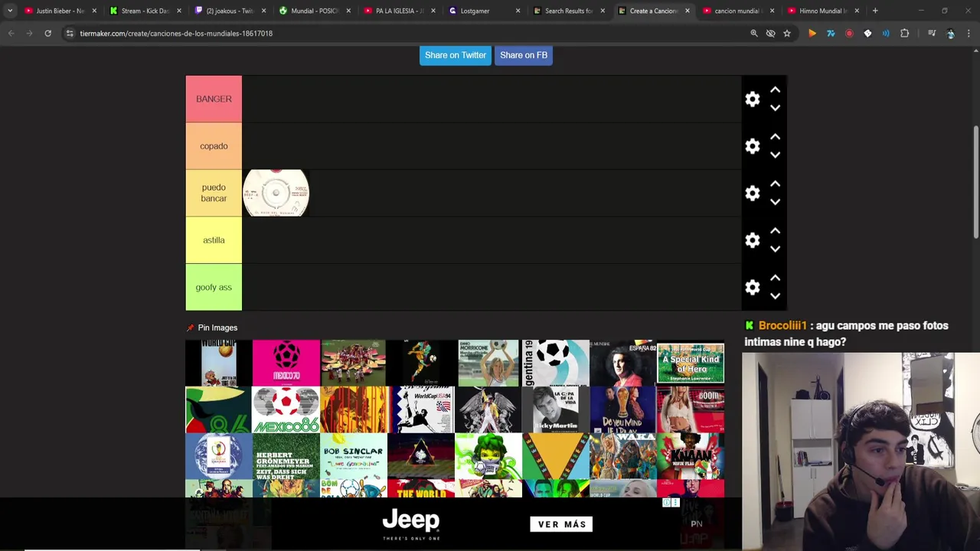Viewport: 980px width, 551px height.
Task: Move the goofy ass row up
Action: click(775, 278)
